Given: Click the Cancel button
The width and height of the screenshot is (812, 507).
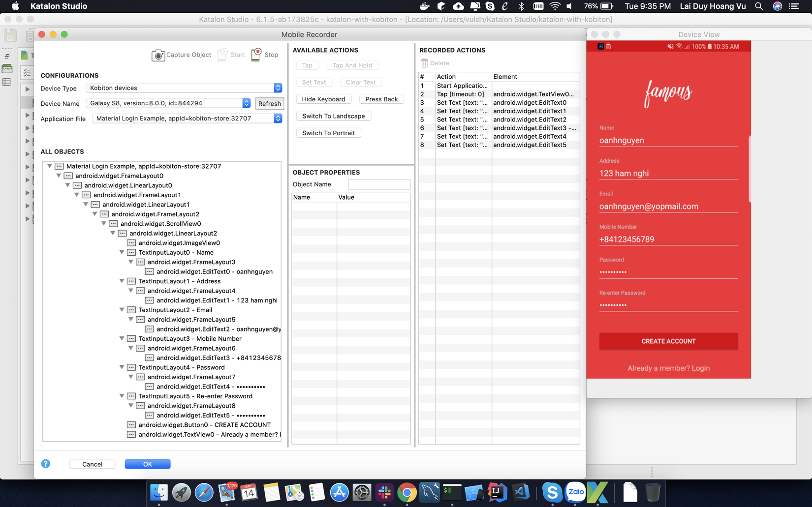Looking at the screenshot, I should (x=93, y=464).
